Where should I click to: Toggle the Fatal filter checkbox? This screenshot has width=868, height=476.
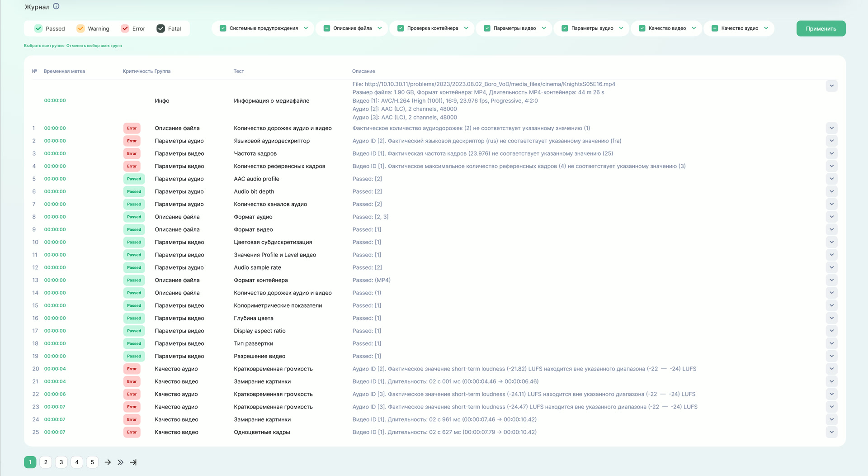click(x=161, y=29)
